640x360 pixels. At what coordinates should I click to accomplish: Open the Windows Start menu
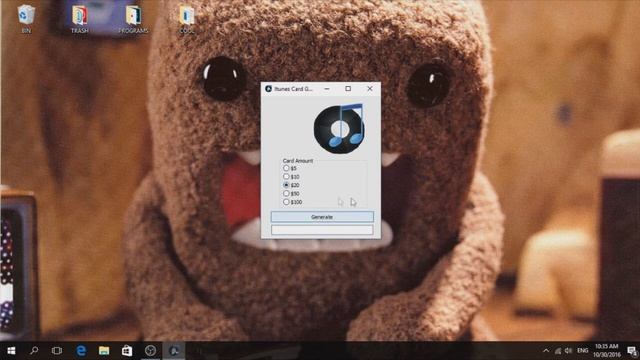click(x=11, y=351)
